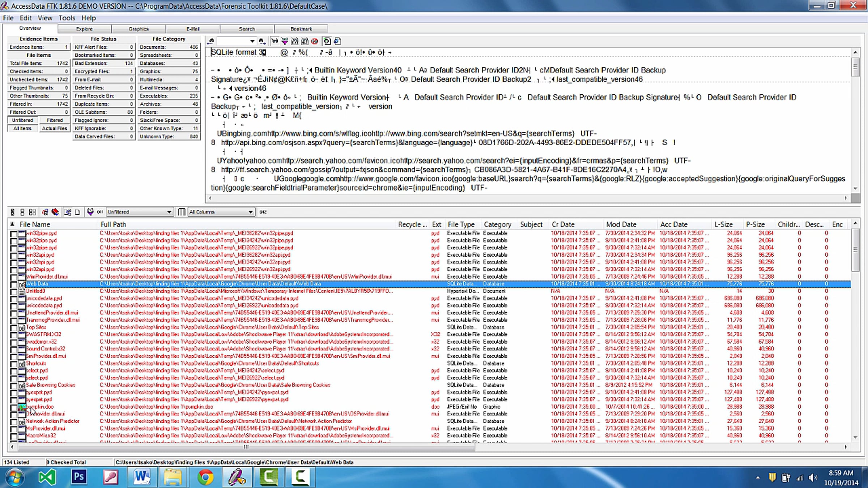This screenshot has height=488, width=868.
Task: Open Google Chrome from the taskbar
Action: pyautogui.click(x=205, y=478)
